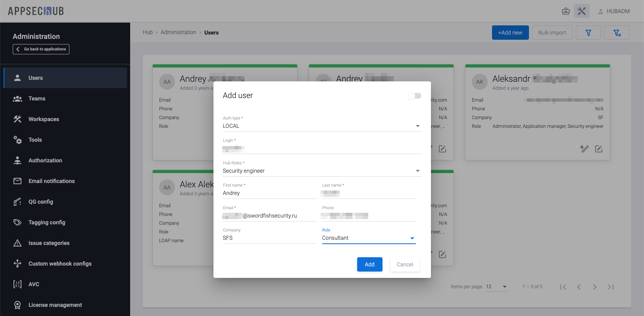Click the filter funnel icon button

click(588, 33)
